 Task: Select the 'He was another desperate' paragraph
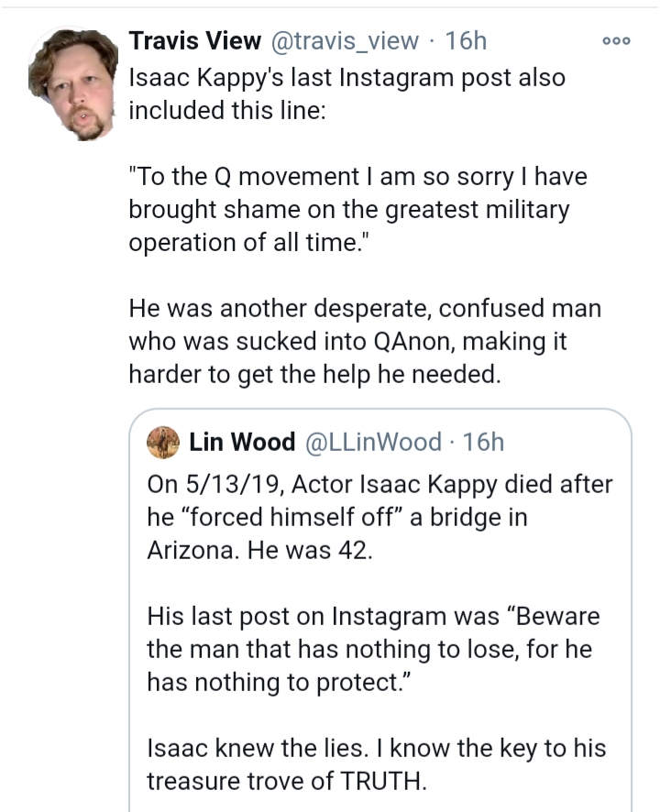[365, 341]
